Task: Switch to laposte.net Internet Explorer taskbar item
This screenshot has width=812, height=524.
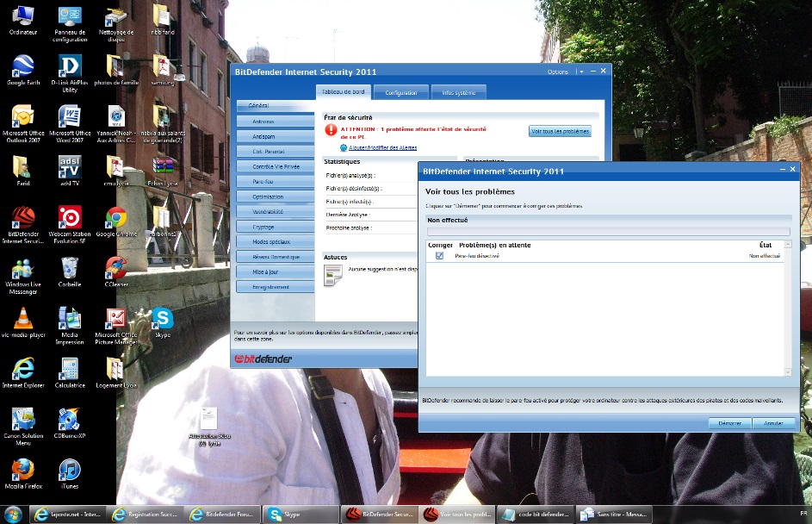Action: [x=68, y=515]
